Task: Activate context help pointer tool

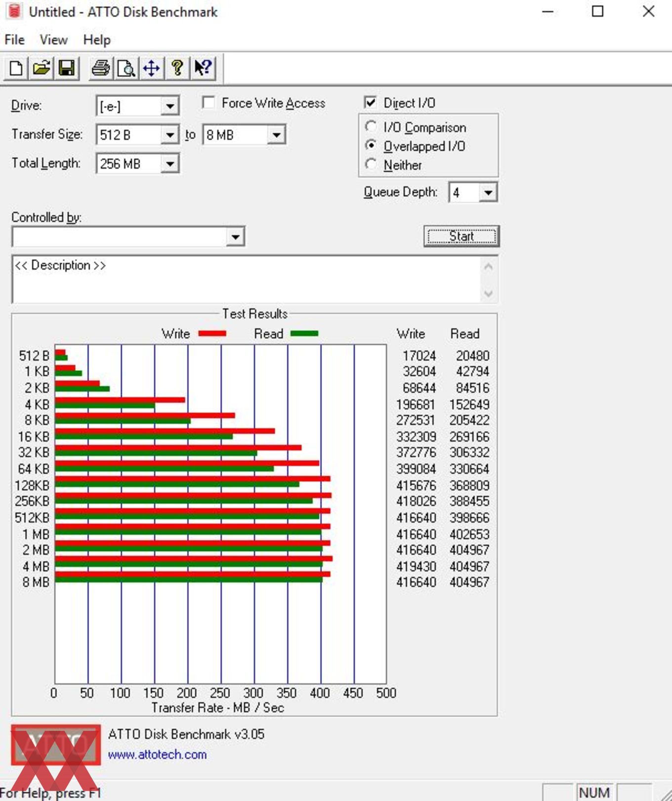Action: click(x=203, y=68)
